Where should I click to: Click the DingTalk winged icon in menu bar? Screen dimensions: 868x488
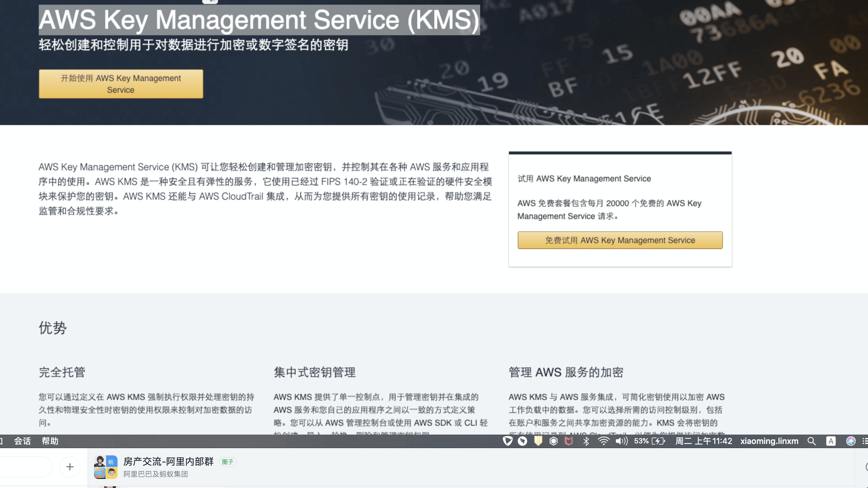tap(523, 441)
